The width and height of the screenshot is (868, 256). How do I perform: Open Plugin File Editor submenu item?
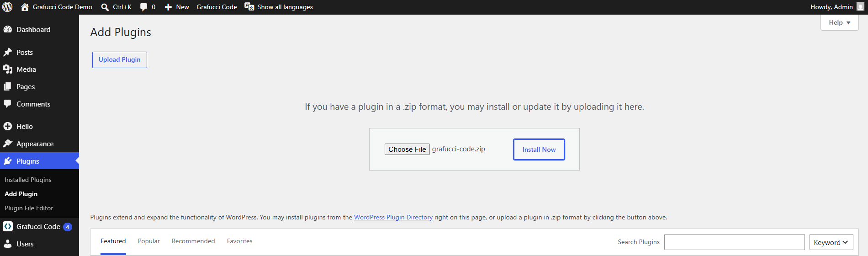click(29, 208)
